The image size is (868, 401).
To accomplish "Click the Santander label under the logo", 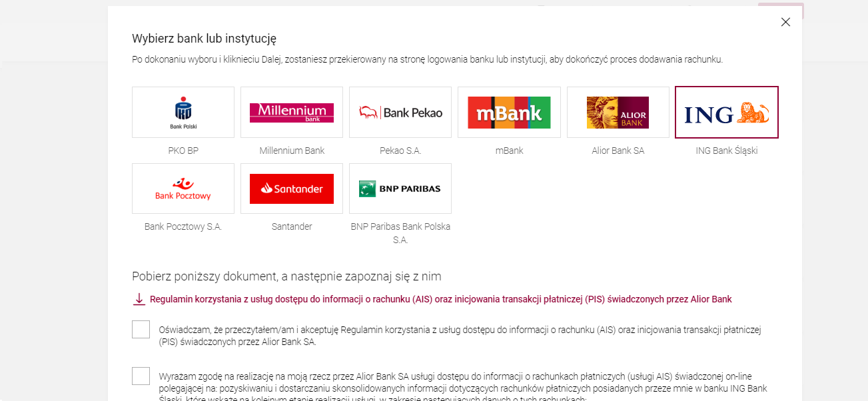I will (292, 226).
